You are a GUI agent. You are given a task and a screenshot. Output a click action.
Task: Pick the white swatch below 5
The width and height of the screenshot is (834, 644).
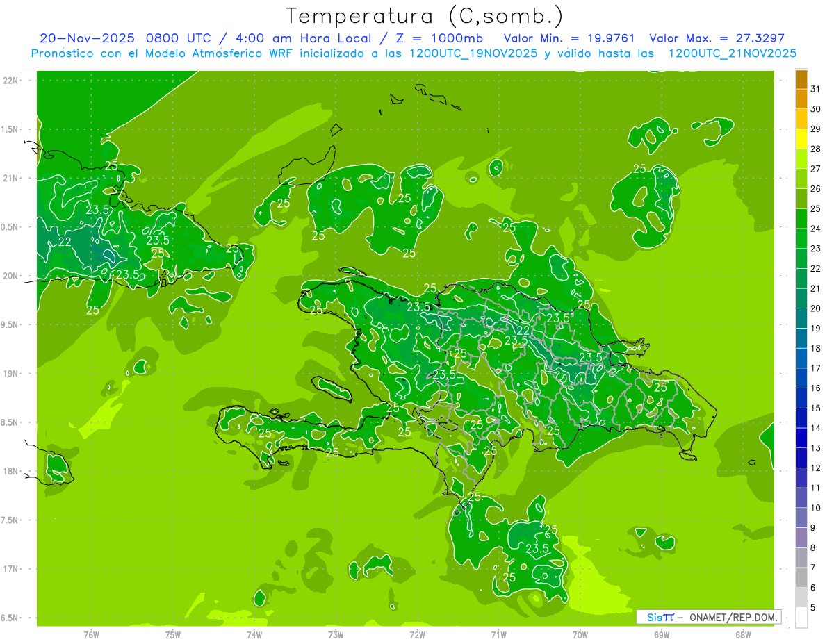pyautogui.click(x=801, y=618)
